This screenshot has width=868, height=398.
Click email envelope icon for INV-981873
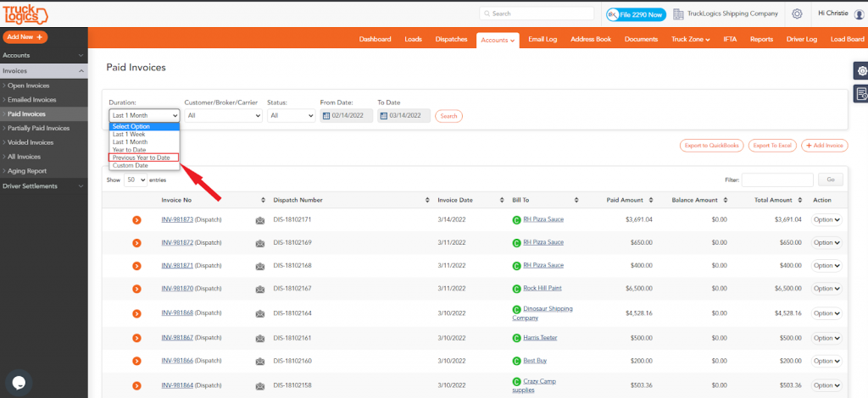[259, 220]
